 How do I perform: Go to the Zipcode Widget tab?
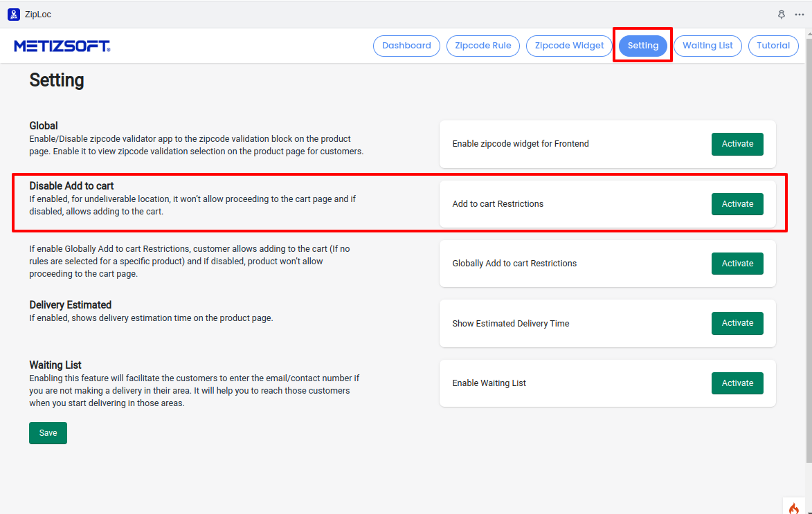click(569, 46)
